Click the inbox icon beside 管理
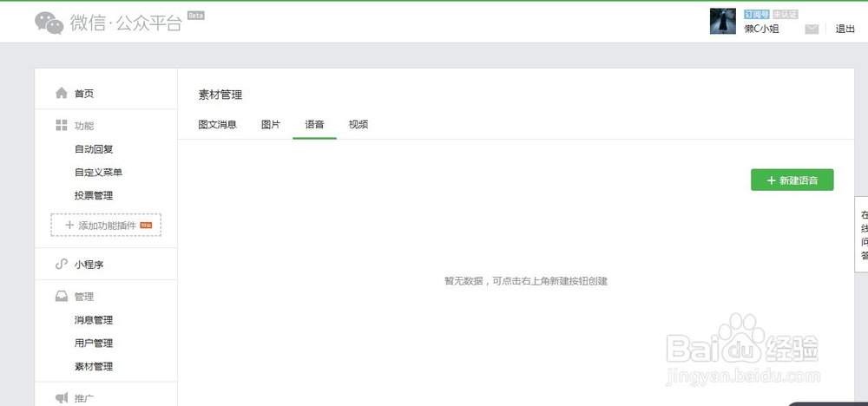Image resolution: width=868 pixels, height=406 pixels. (x=62, y=297)
